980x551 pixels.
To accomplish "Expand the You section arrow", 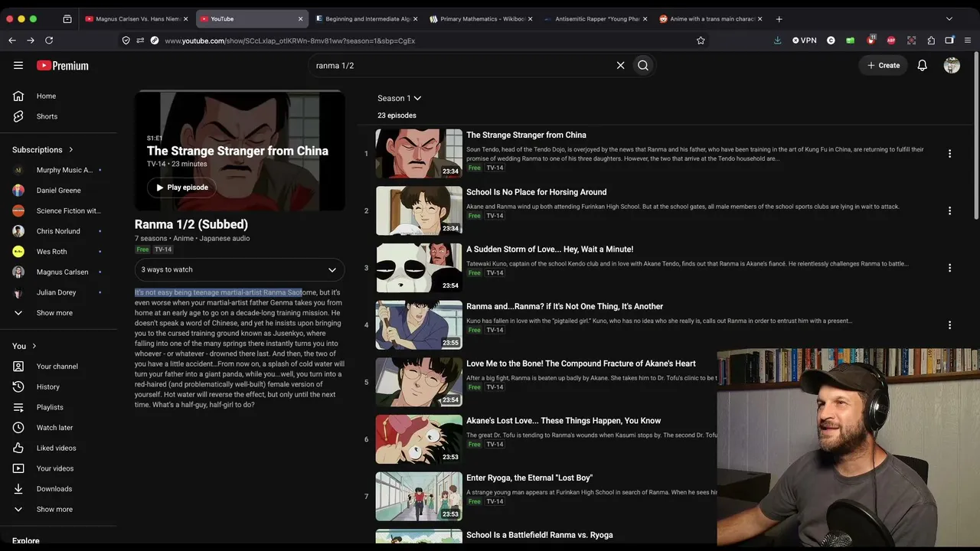I will point(34,347).
